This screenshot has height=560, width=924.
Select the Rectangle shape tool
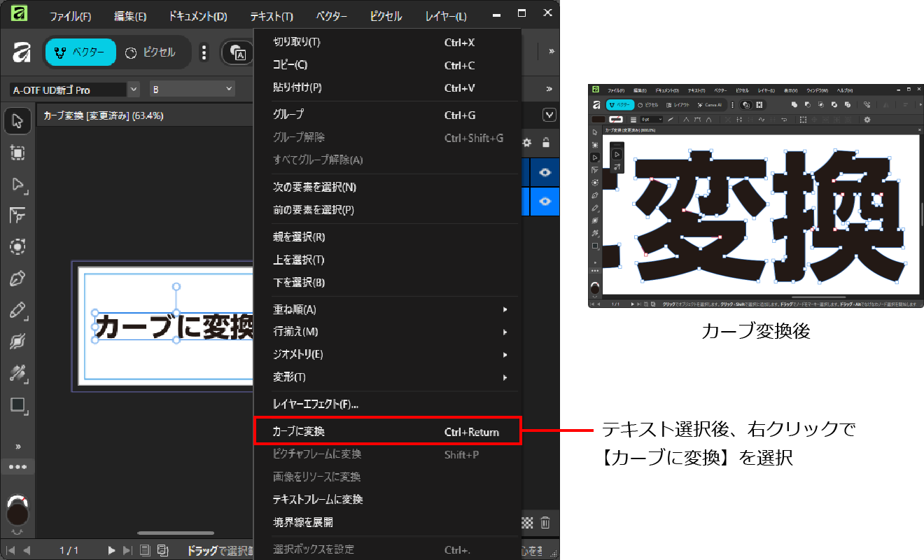(x=17, y=405)
